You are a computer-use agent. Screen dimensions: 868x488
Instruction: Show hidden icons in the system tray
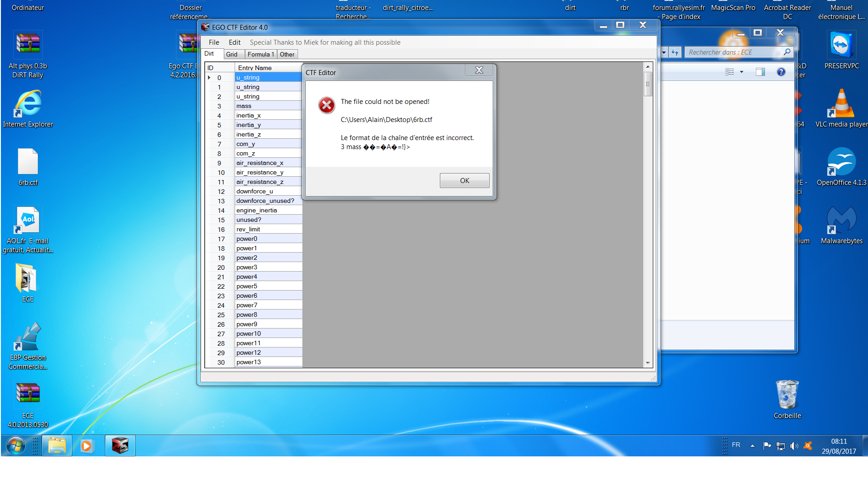752,446
